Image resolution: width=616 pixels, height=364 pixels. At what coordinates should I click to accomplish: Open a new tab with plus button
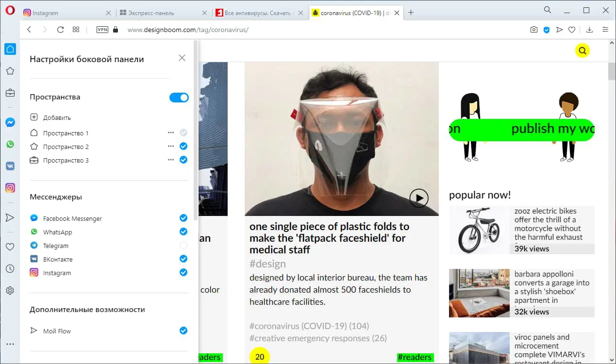411,13
